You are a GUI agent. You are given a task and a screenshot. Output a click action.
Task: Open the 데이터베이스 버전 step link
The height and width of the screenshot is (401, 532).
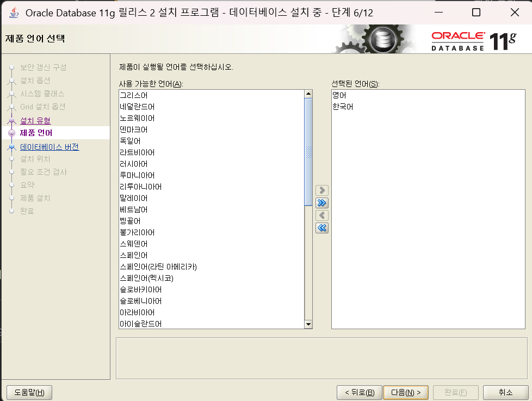[50, 147]
